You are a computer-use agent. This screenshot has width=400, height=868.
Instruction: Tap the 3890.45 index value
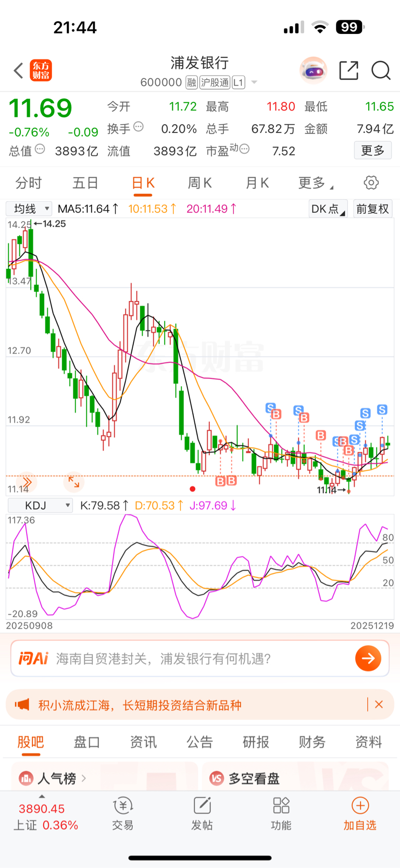tap(42, 809)
